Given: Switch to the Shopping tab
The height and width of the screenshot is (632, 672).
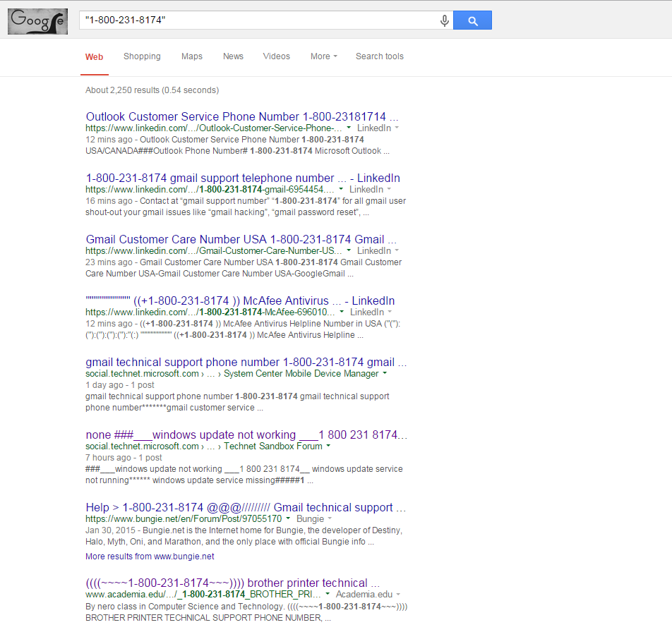Looking at the screenshot, I should [x=142, y=56].
